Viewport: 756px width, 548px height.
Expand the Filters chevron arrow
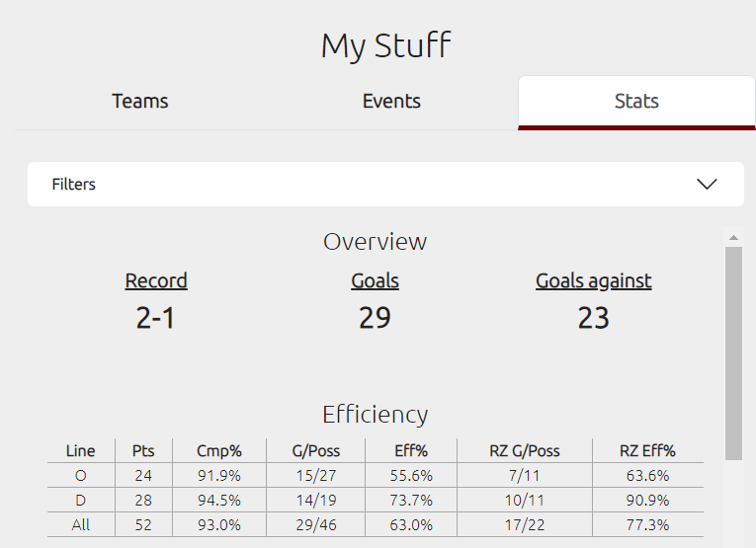point(707,184)
